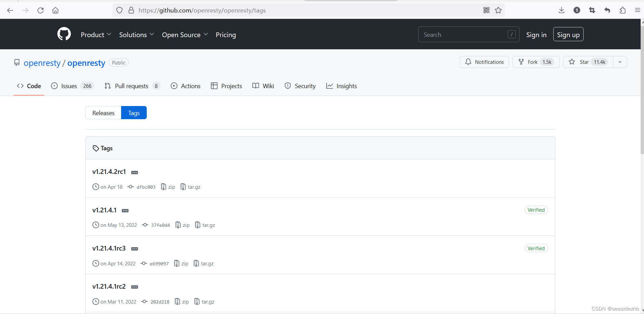
Task: Switch to the Releases view
Action: [103, 113]
